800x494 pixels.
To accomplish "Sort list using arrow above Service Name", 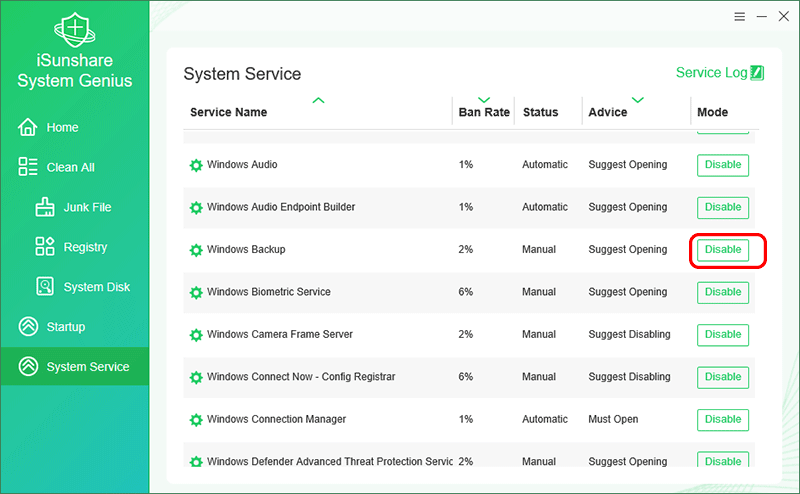I will [318, 100].
